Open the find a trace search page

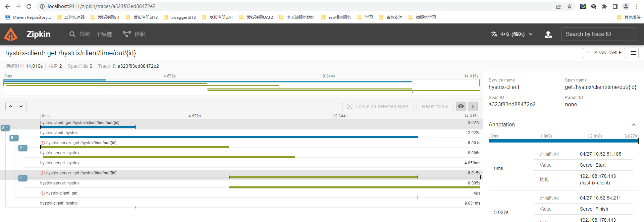[91, 34]
